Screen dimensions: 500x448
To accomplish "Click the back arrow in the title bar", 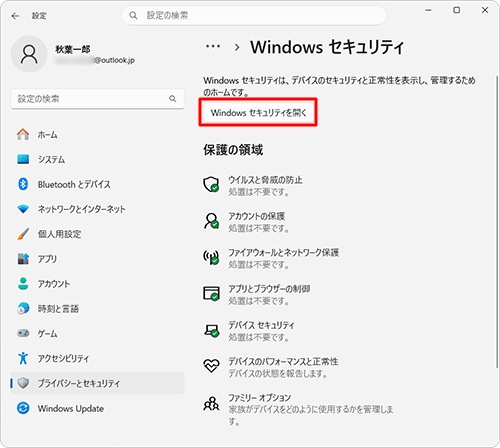I will pos(15,16).
